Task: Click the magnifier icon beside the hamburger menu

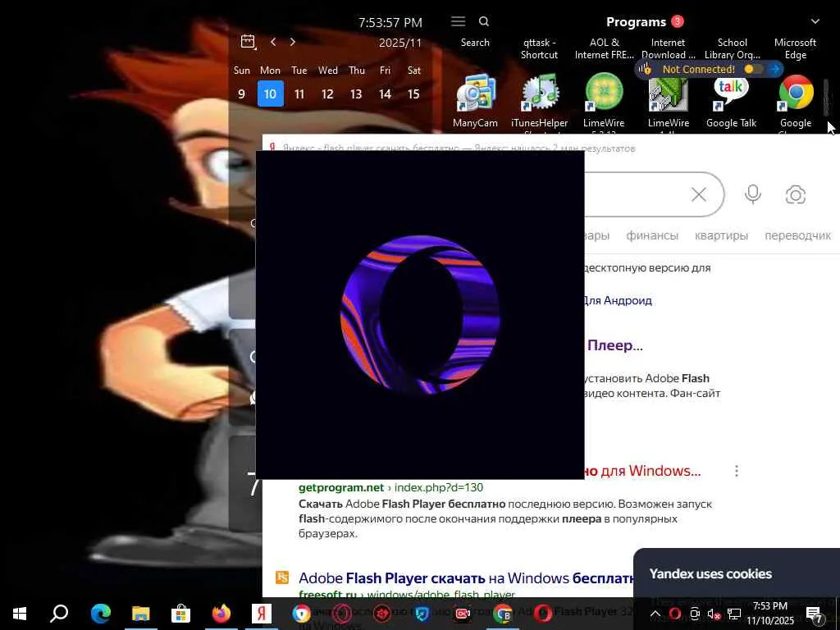Action: tap(484, 21)
